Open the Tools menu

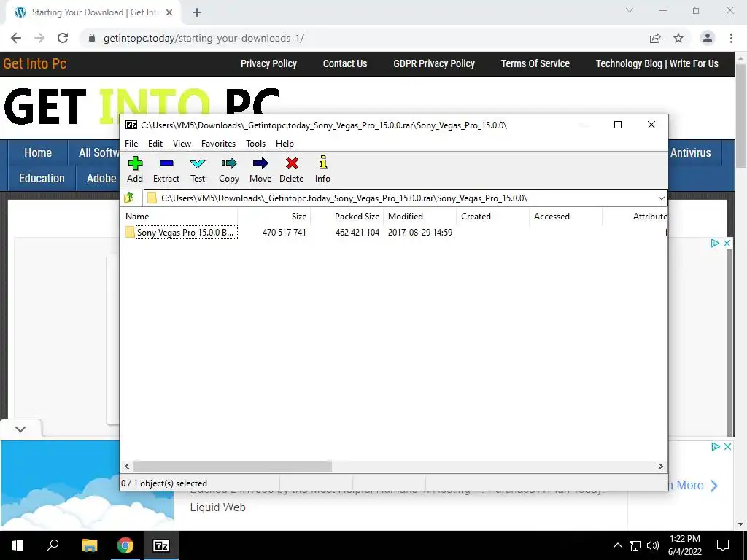tap(255, 144)
